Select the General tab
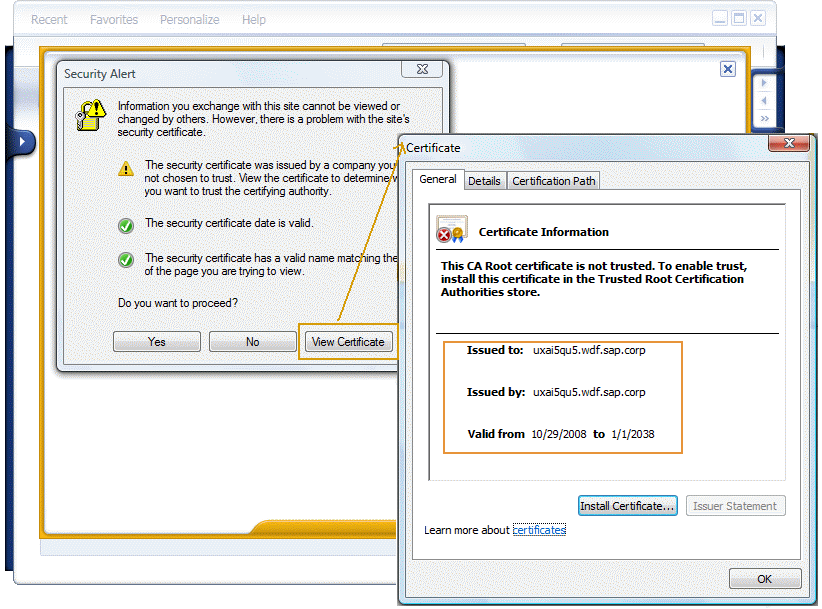The height and width of the screenshot is (609, 822). pyautogui.click(x=438, y=181)
